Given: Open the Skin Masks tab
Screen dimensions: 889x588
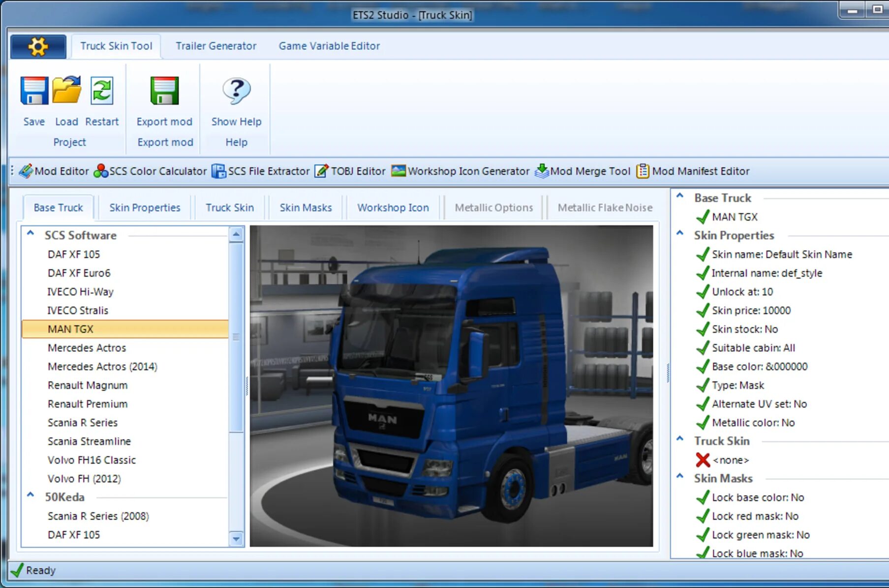Looking at the screenshot, I should coord(306,207).
